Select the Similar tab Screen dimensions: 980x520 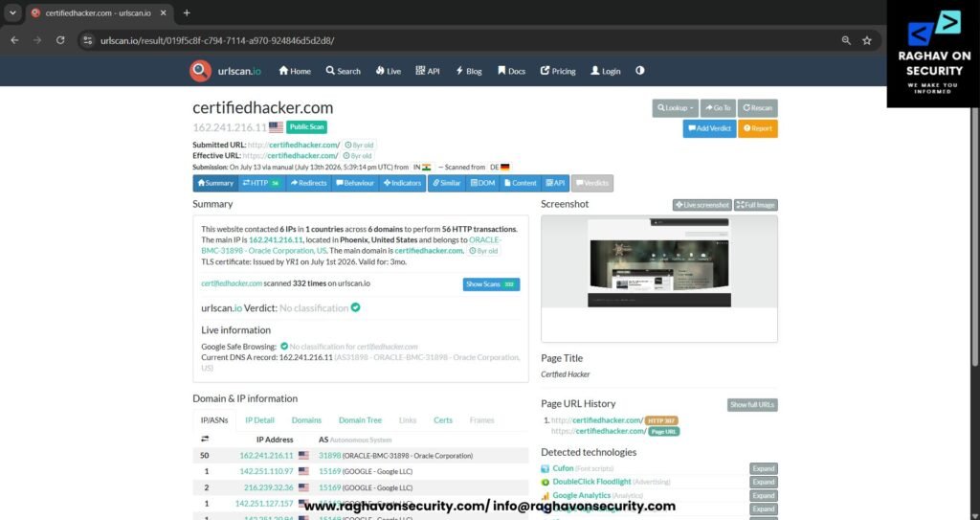coord(447,183)
